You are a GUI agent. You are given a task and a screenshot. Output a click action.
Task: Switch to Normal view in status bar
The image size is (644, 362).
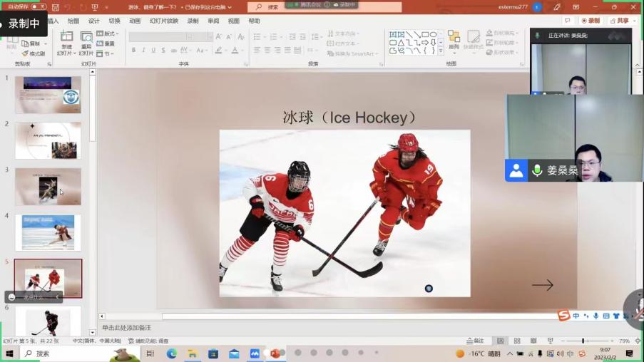tap(501, 341)
